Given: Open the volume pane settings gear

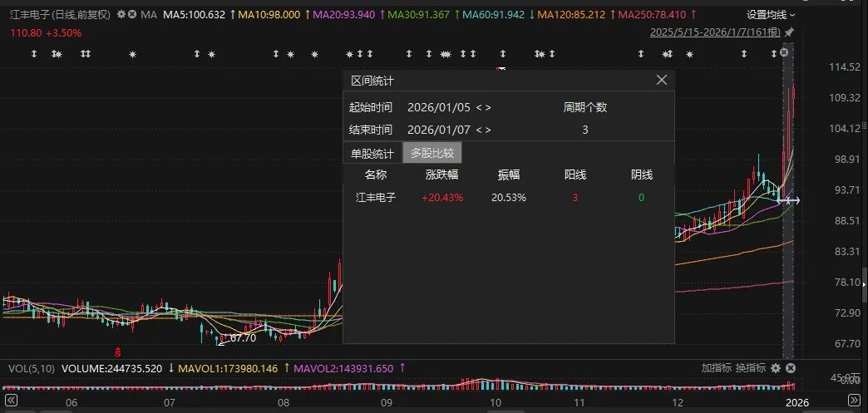Looking at the screenshot, I should [776, 368].
